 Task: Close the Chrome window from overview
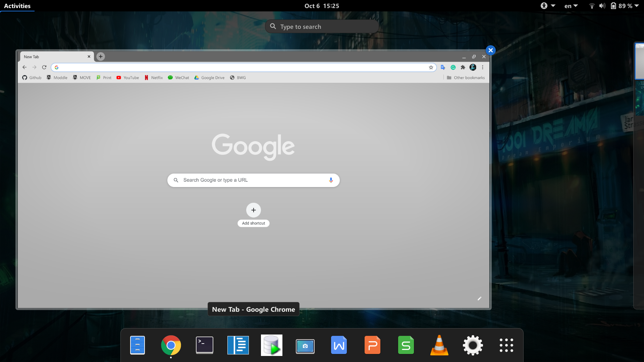coord(491,50)
